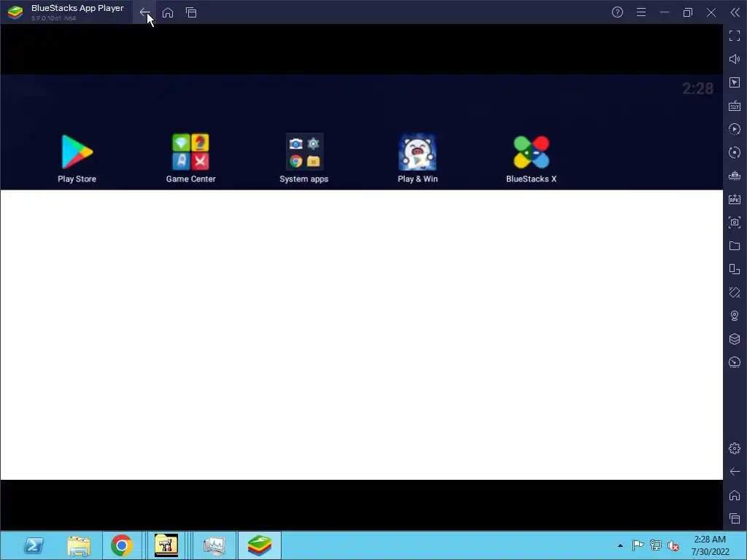Click the sidebar home icon

point(735,495)
